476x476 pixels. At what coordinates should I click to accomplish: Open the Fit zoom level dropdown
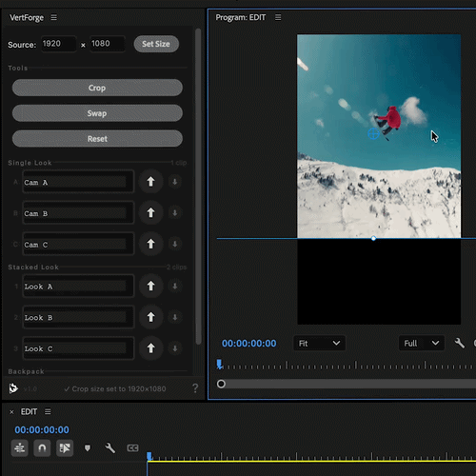pyautogui.click(x=319, y=344)
